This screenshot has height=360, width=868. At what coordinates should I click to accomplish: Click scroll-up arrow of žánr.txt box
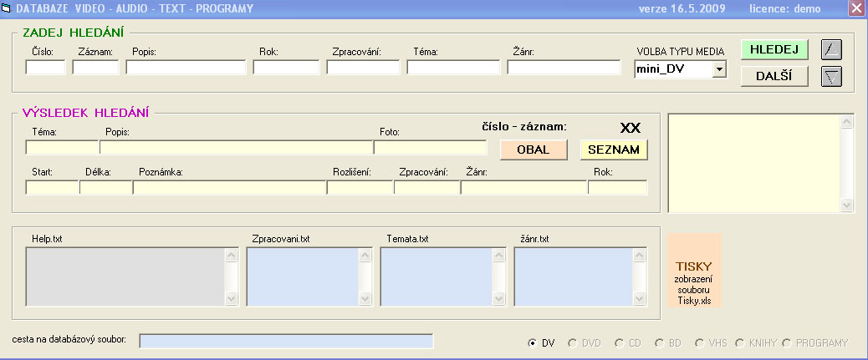tap(640, 255)
